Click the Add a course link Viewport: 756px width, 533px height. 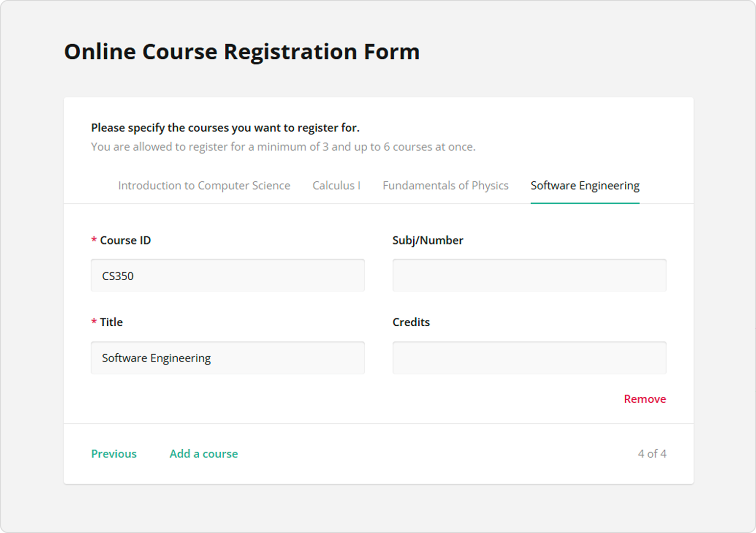[x=204, y=454]
